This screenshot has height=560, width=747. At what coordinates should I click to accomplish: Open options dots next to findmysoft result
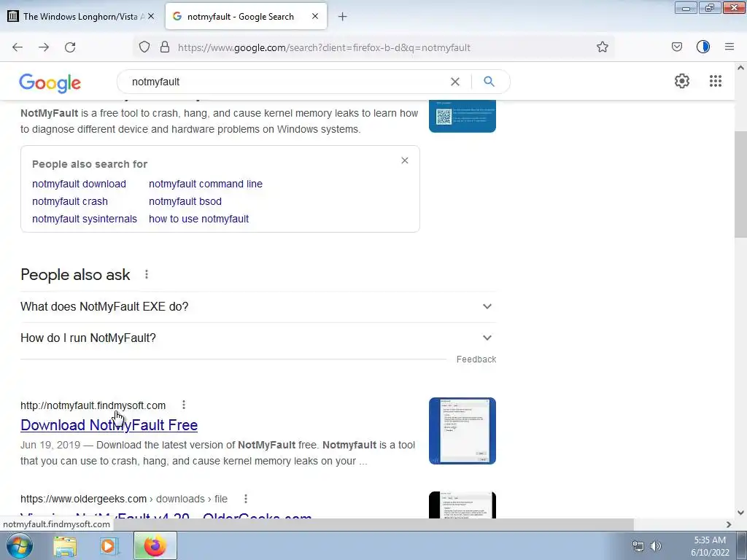[x=184, y=405]
